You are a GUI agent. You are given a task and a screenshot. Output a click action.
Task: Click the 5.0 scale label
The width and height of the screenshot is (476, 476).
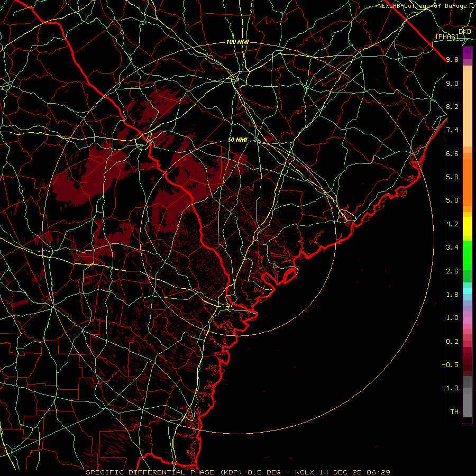[452, 200]
